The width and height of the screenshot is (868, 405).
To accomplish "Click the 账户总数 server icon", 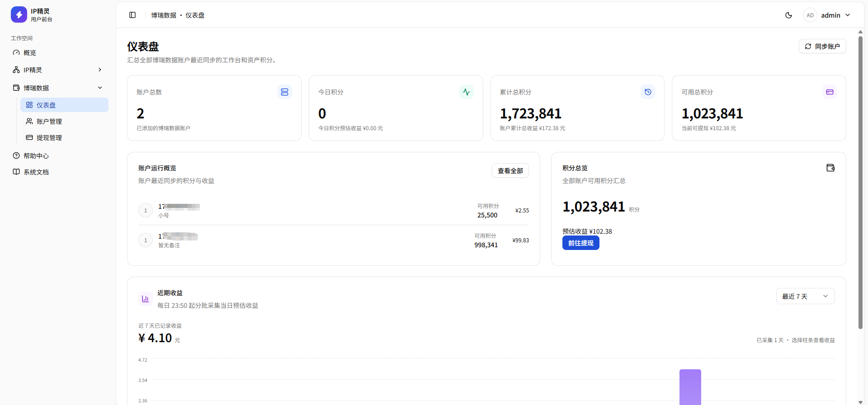I will tap(284, 92).
